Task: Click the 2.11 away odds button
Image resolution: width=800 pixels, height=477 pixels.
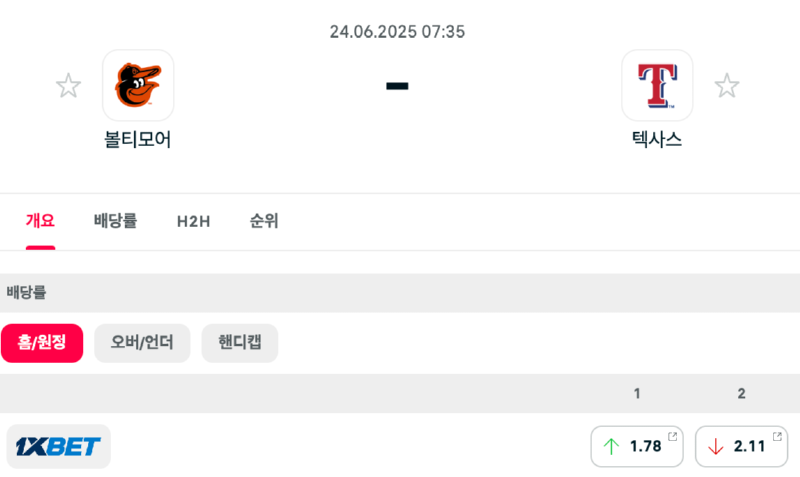Action: point(741,446)
